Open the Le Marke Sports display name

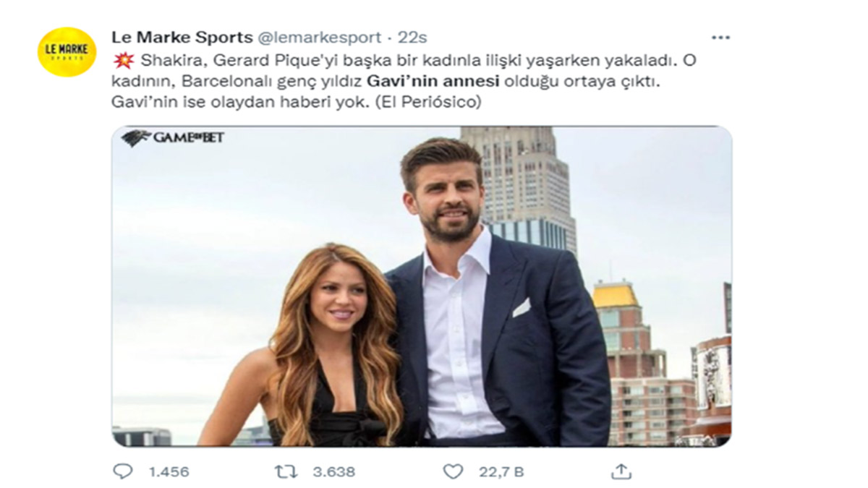(182, 37)
